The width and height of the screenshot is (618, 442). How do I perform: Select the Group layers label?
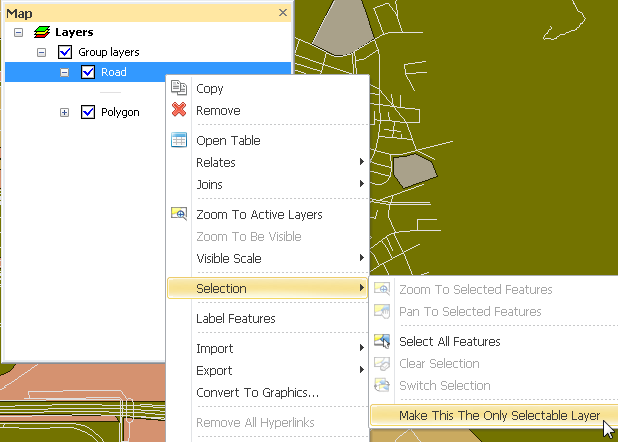(x=109, y=52)
